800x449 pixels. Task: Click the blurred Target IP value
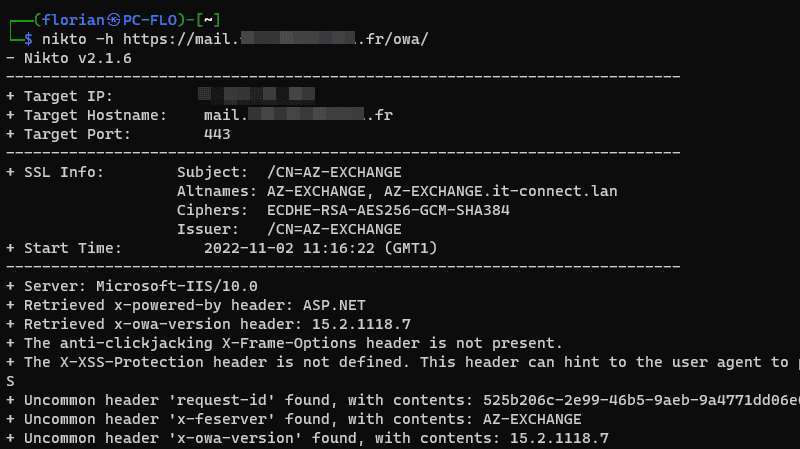256,95
